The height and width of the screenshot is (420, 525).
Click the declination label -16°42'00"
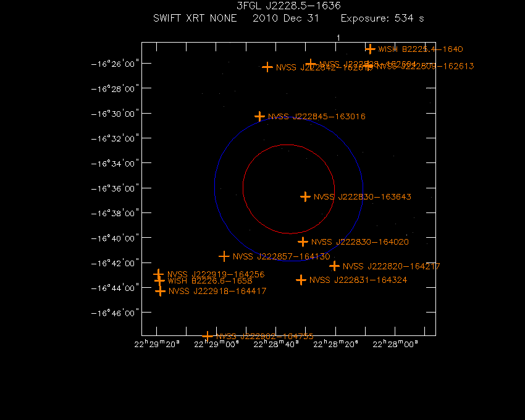[x=115, y=263]
